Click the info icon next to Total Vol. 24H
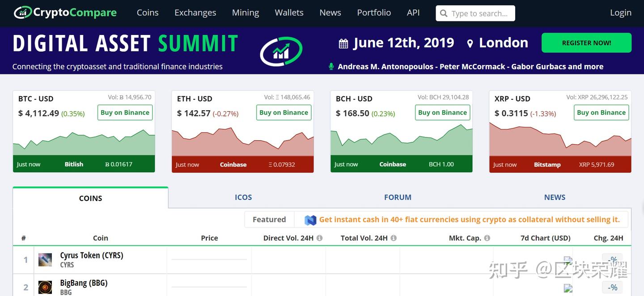Screen dimensions: 644x296 click(x=394, y=238)
